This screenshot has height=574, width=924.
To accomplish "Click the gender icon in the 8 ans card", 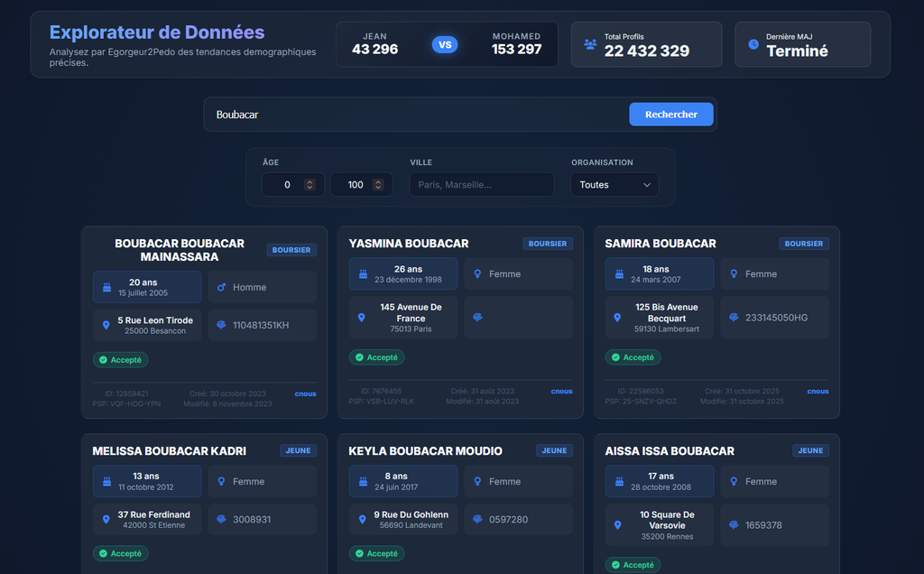I will pos(478,481).
